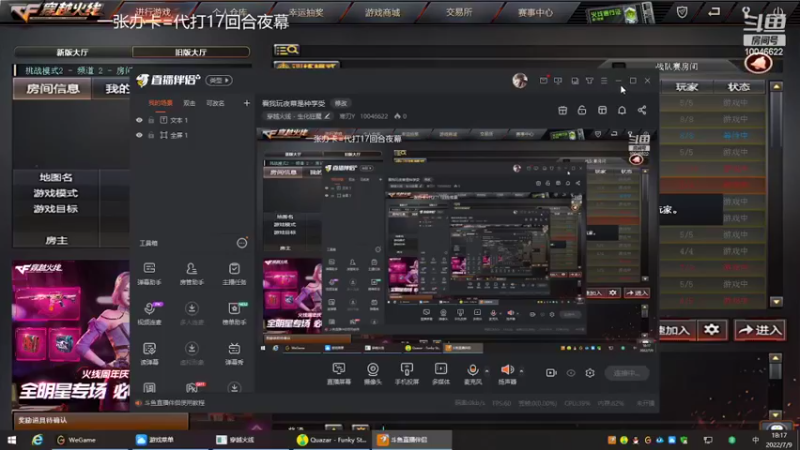The height and width of the screenshot is (450, 800).
Task: Add the 摄像头 camera source
Action: tap(373, 373)
